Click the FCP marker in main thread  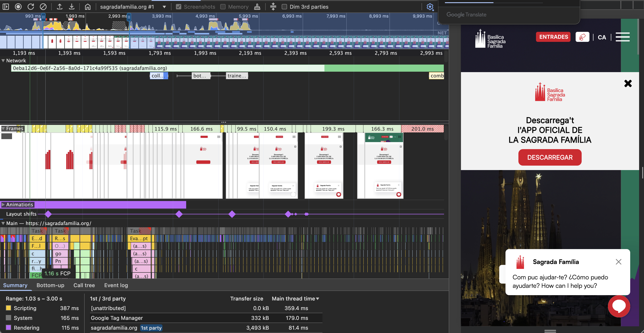[37, 275]
